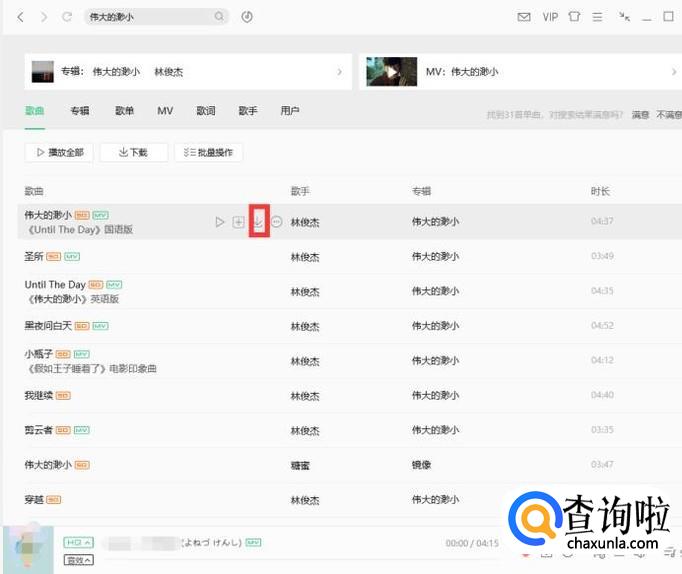
Task: Click the SQ badge on 穿越
Action: pyautogui.click(x=53, y=500)
